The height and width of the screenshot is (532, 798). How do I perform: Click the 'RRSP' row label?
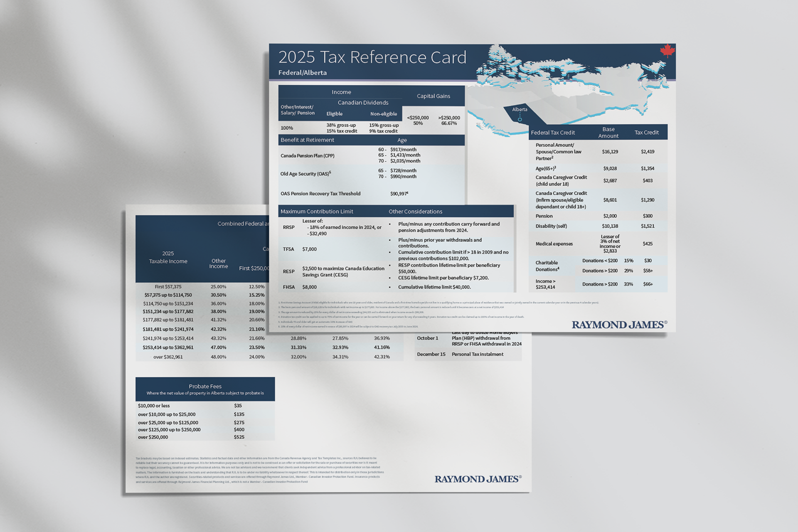click(288, 227)
